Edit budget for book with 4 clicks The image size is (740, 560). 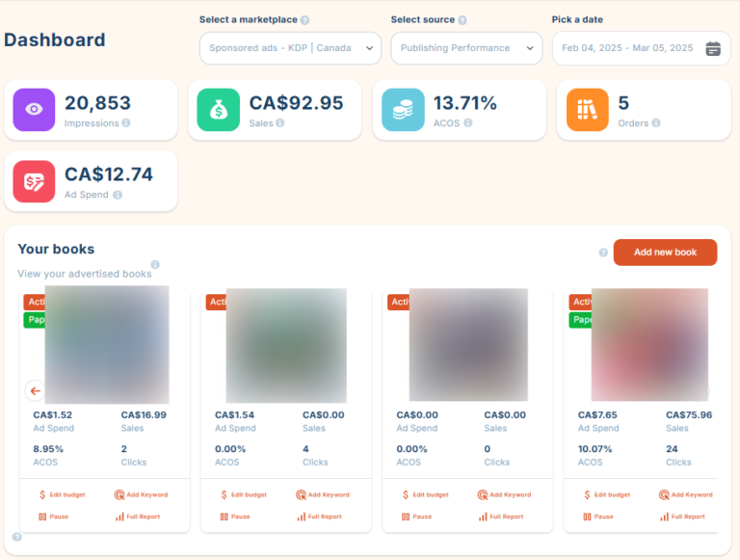(244, 494)
